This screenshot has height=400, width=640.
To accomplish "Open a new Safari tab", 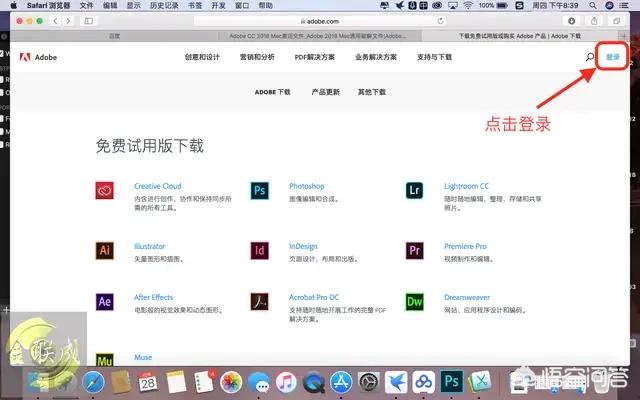I will tap(624, 36).
